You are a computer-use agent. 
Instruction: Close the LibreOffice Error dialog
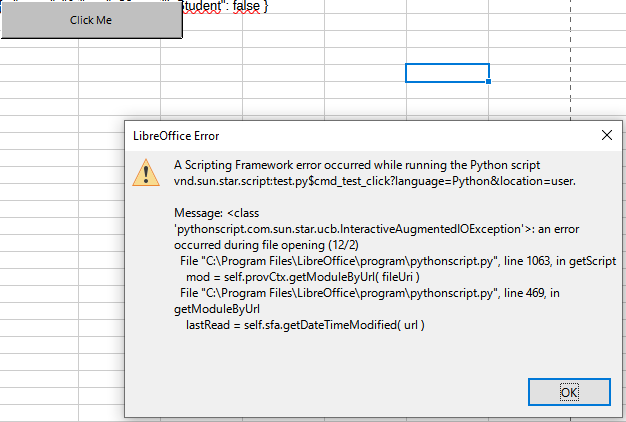(x=606, y=135)
